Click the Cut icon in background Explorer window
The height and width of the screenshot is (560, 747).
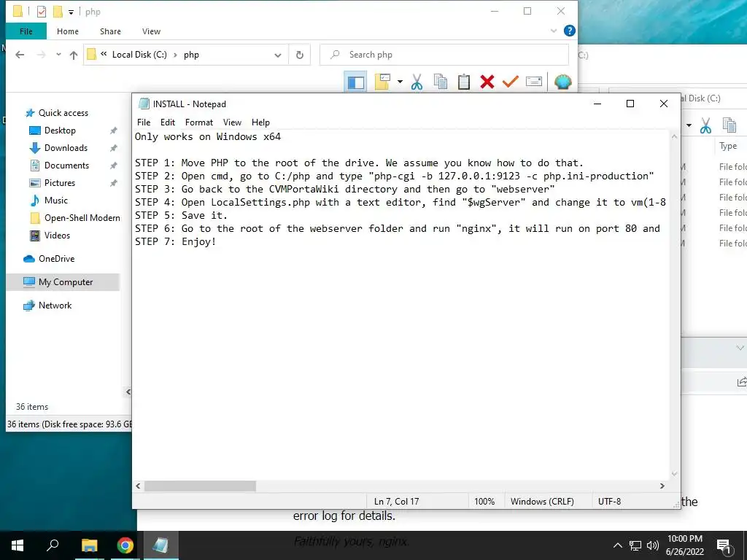(x=705, y=125)
